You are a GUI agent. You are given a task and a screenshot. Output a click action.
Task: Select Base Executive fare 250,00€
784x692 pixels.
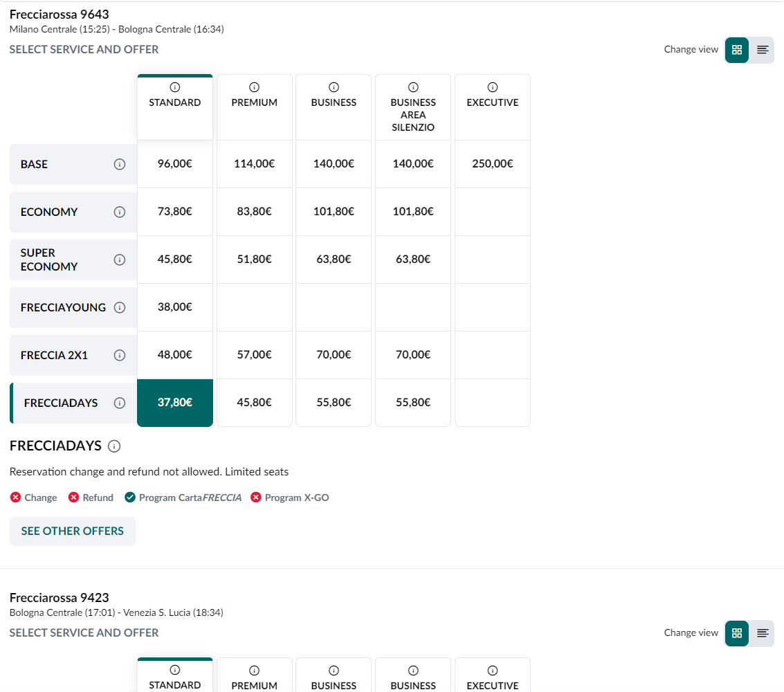[493, 164]
